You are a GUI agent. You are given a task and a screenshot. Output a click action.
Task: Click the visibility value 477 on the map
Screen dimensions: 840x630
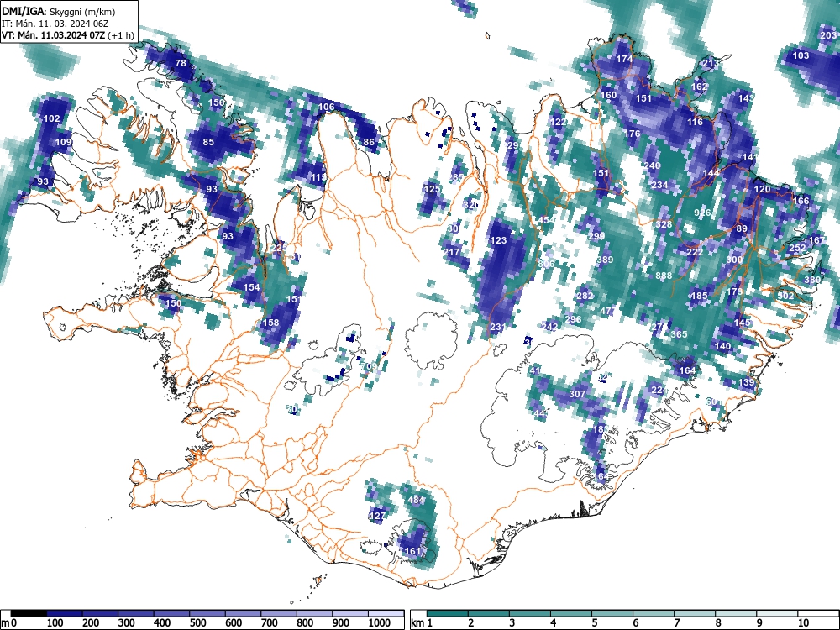click(608, 312)
